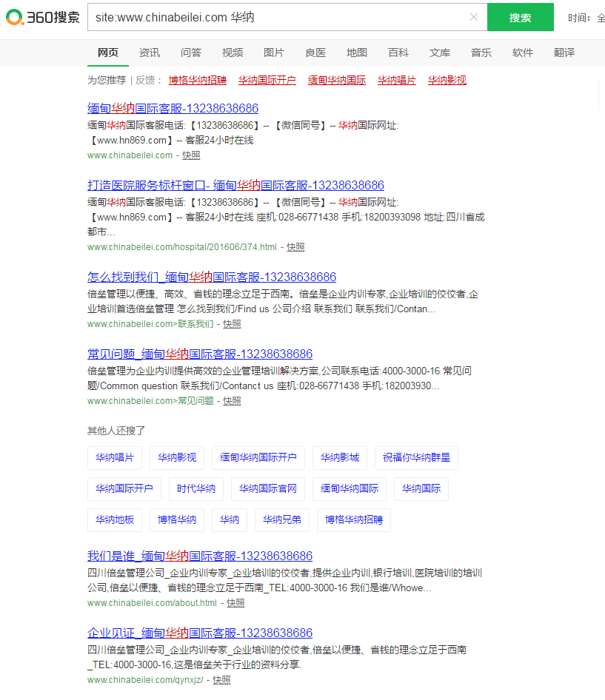Click the 360搜索 logo
This screenshot has width=605, height=700.
click(42, 18)
